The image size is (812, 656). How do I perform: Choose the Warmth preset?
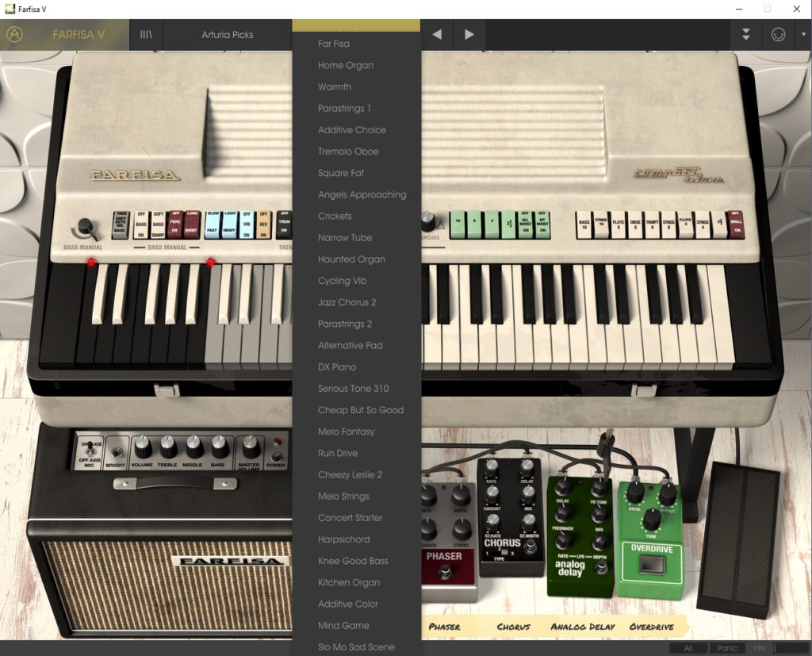(x=356, y=87)
